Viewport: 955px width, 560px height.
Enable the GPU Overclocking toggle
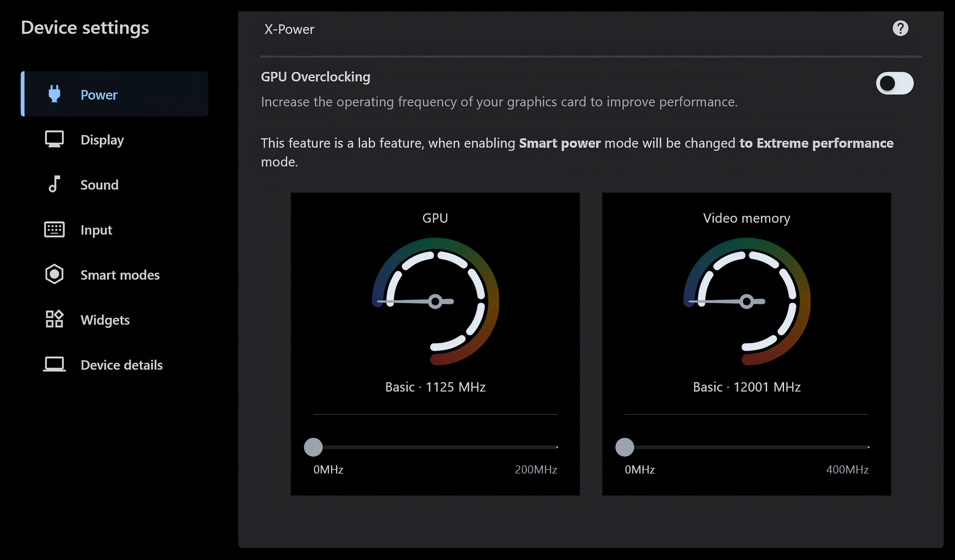[895, 83]
